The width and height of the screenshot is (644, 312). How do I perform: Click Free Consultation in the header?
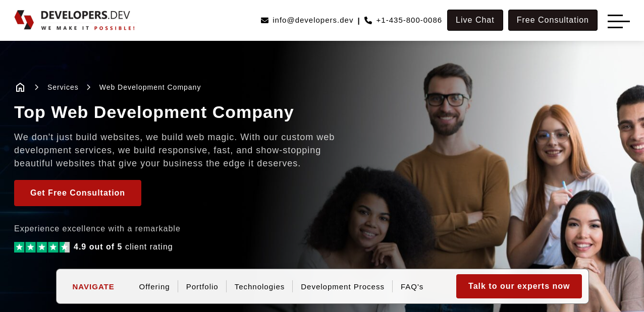tap(553, 20)
